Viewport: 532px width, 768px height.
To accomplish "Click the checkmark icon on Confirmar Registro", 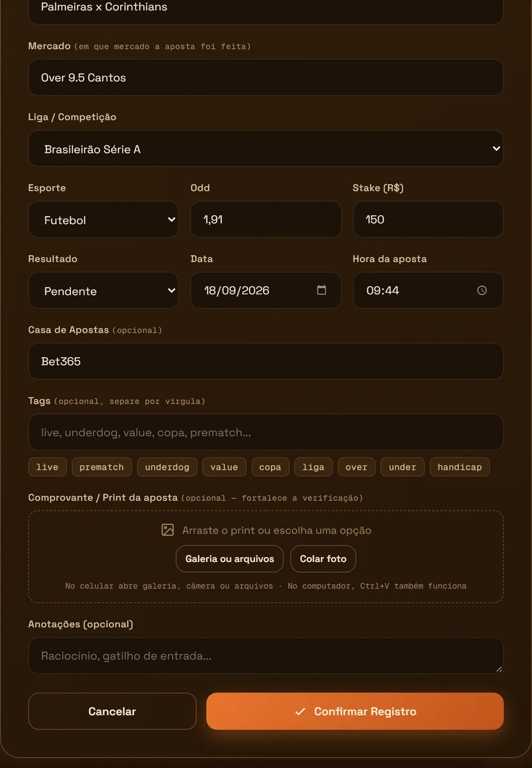I will 300,712.
